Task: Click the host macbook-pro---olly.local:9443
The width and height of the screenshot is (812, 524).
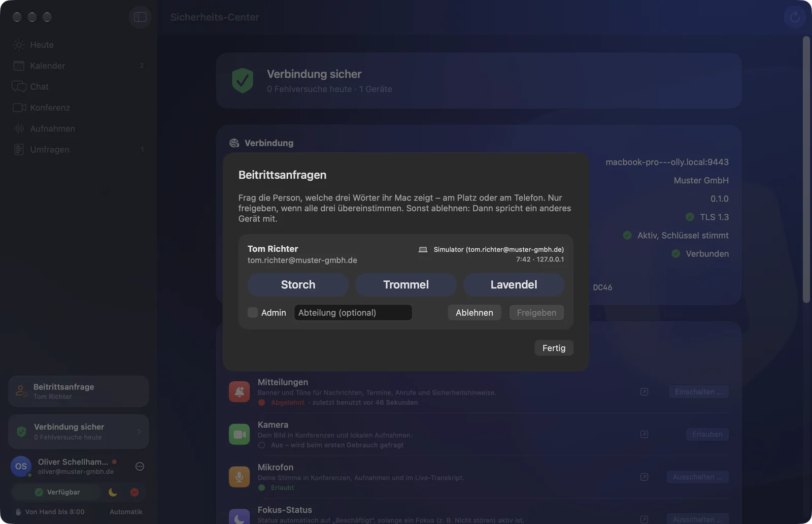Action: [x=667, y=162]
